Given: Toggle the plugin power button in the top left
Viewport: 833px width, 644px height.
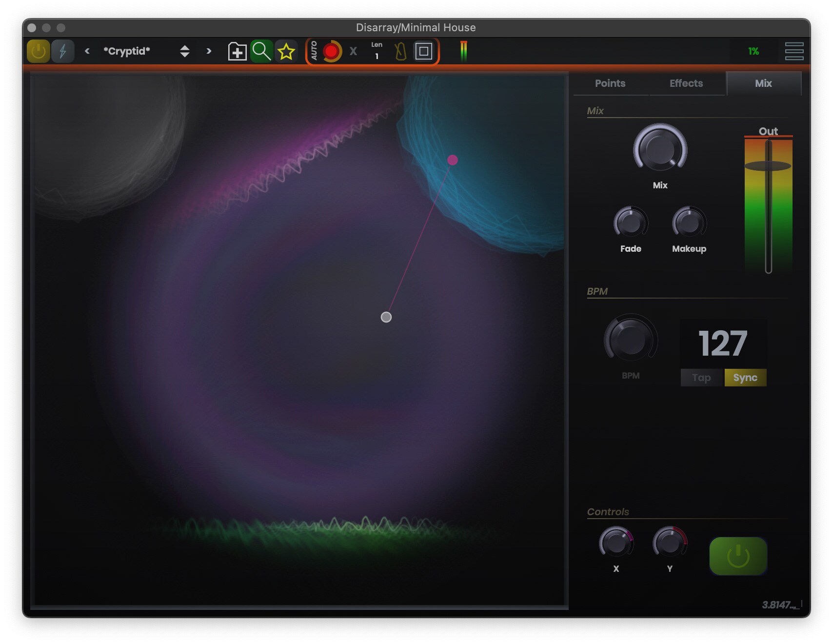Looking at the screenshot, I should (38, 51).
